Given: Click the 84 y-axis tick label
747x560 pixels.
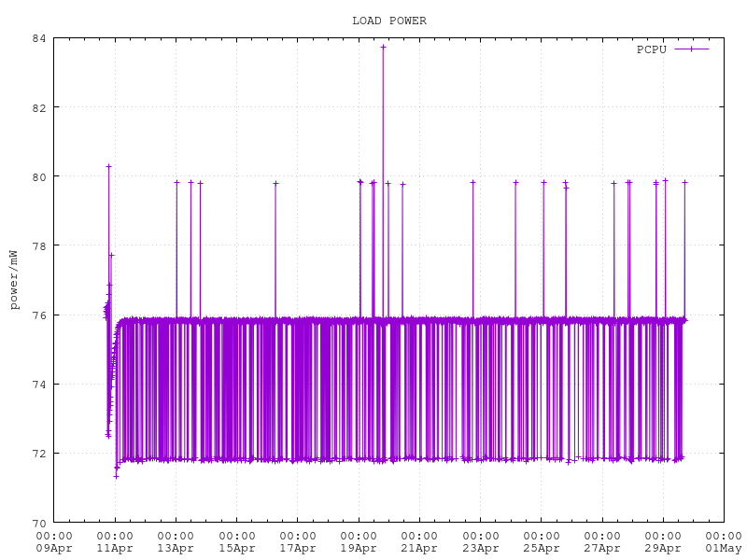Looking at the screenshot, I should tap(39, 38).
